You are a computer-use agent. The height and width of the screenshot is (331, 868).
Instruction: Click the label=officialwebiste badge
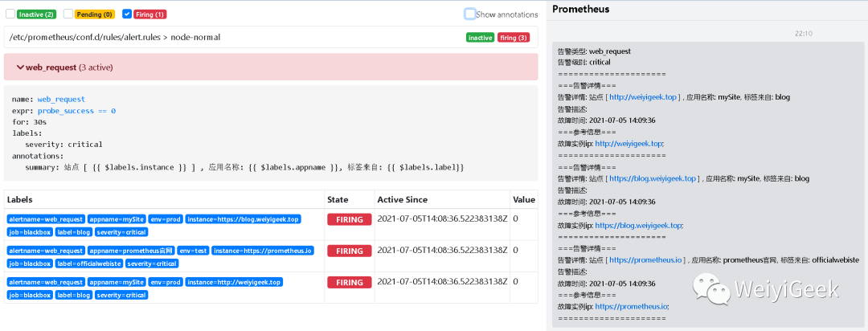pyautogui.click(x=88, y=264)
